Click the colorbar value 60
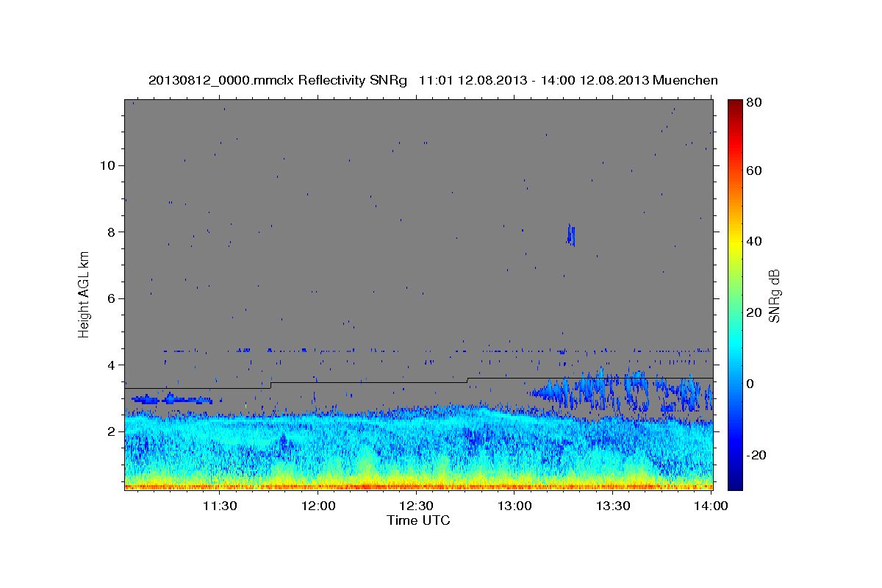Screen dimensions: 882x588 point(753,171)
